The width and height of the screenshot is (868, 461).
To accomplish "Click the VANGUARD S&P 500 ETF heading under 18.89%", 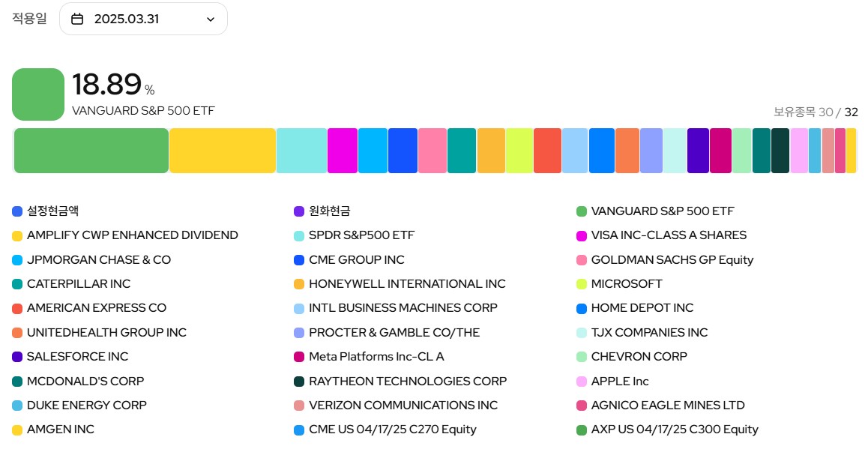I will 143,111.
